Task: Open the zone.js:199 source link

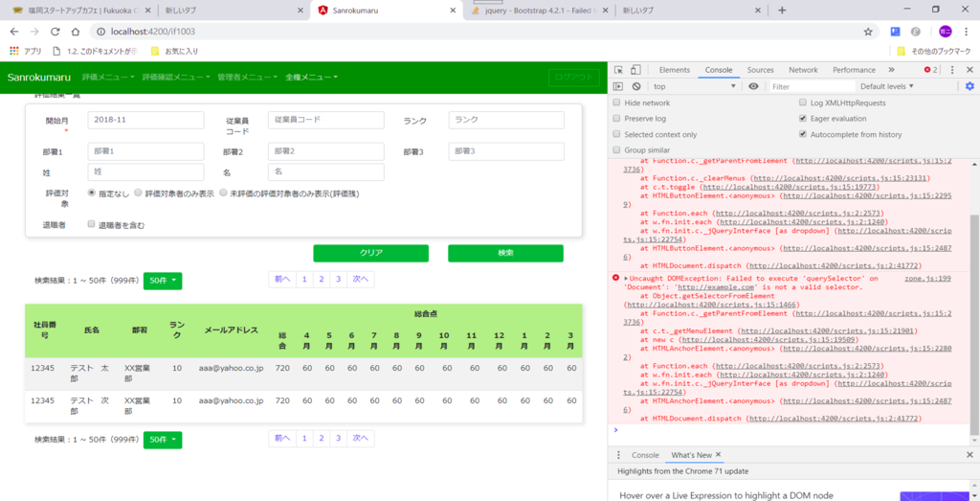Action: coord(927,279)
